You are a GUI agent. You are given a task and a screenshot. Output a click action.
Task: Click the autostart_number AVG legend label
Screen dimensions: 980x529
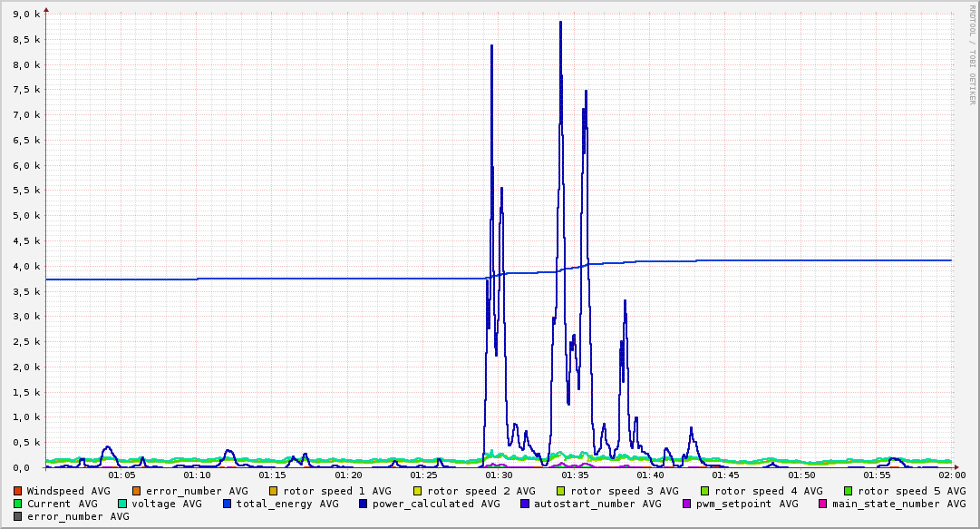click(597, 504)
